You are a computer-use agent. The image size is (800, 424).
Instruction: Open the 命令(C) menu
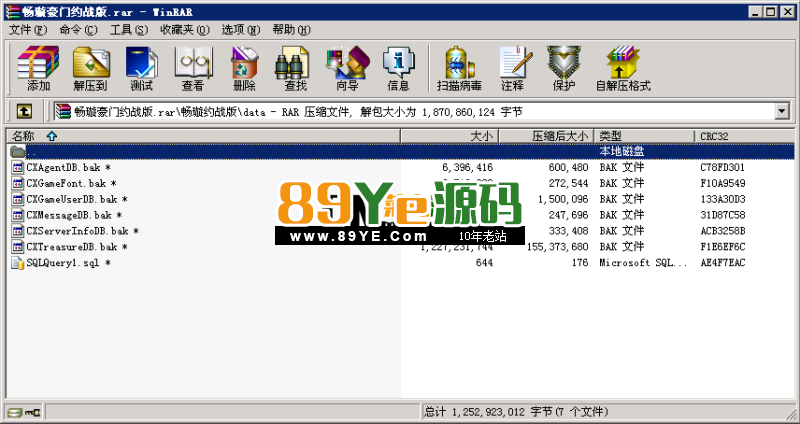[78, 30]
